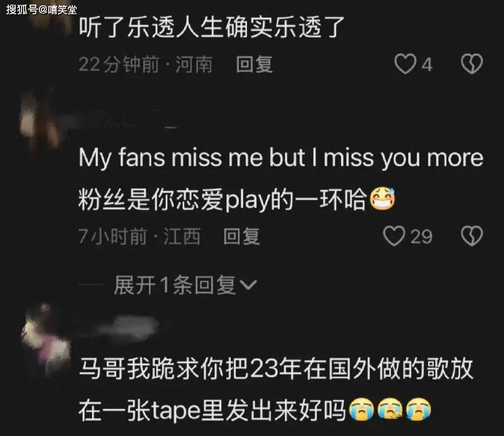The image size is (504, 436).
Task: Click the 搜狐号@嘻笑堂 watermark
Action: tap(41, 10)
